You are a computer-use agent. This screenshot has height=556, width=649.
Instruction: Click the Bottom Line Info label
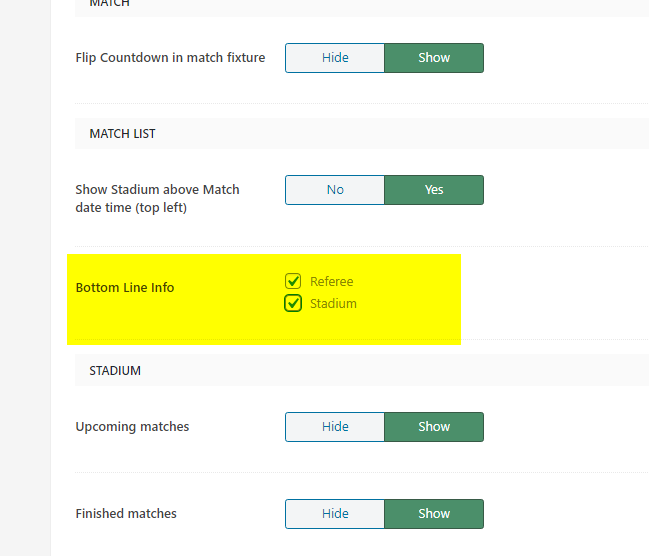[125, 288]
